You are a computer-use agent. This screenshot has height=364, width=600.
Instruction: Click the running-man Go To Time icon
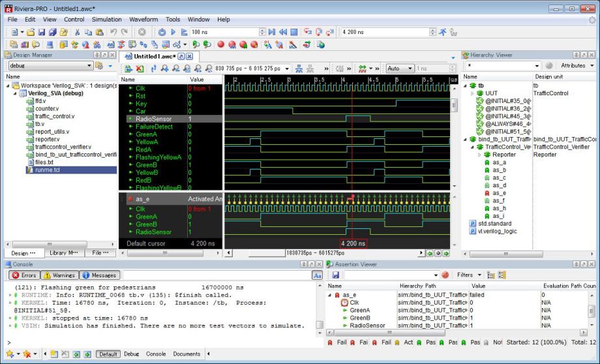[x=442, y=32]
